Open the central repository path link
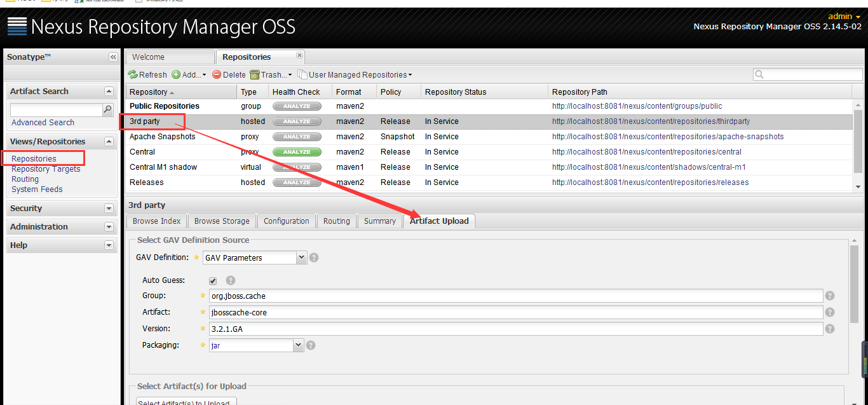Image resolution: width=868 pixels, height=405 pixels. click(647, 152)
